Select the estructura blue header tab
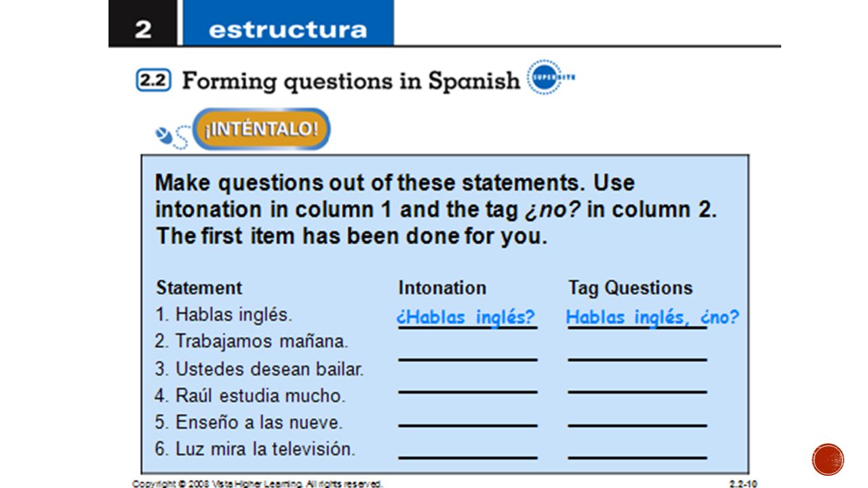The height and width of the screenshot is (488, 868). 288,23
